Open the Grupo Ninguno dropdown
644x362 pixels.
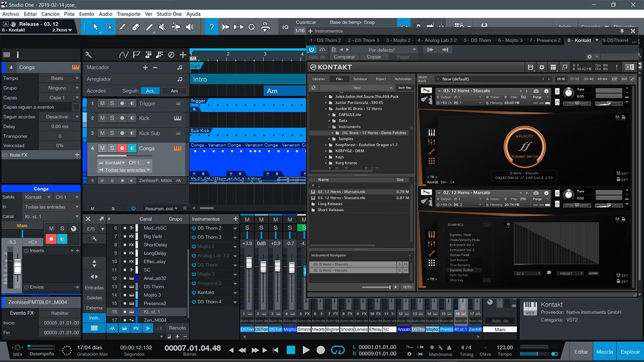[x=59, y=88]
